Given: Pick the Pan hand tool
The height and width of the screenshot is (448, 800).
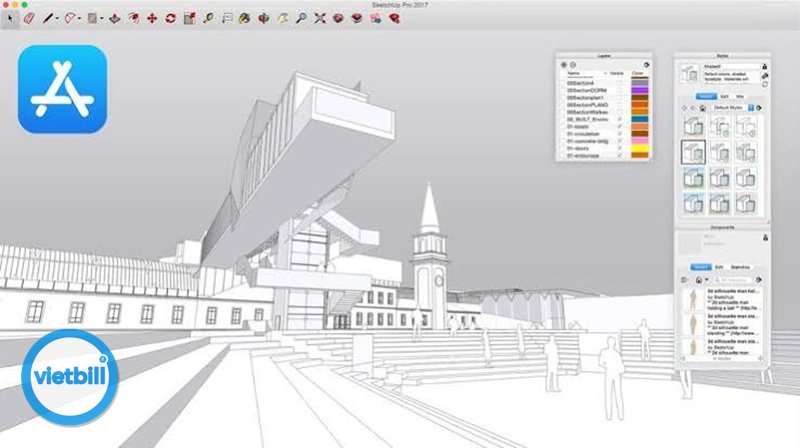Looking at the screenshot, I should tap(283, 19).
